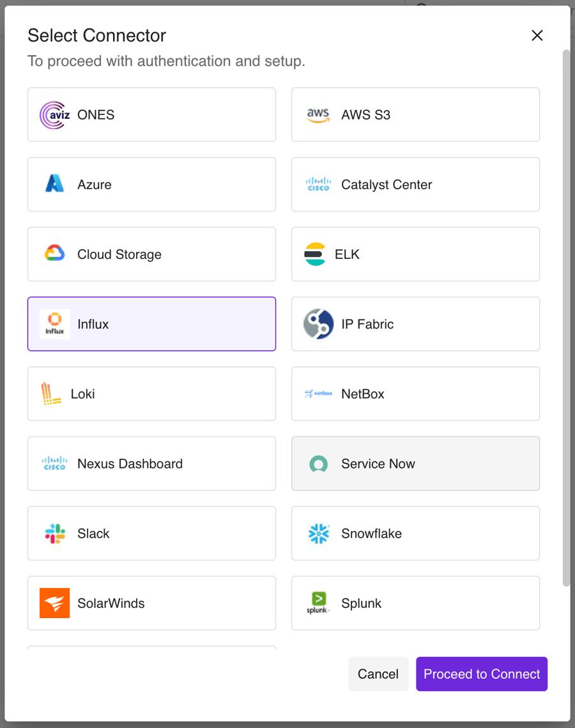Screen dimensions: 575x728
Task: Click the Aviz ONES logo icon
Action: (54, 115)
